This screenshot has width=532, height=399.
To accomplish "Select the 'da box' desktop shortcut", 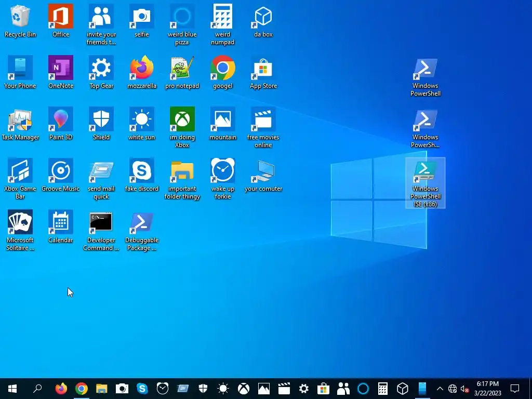I will 263,21.
